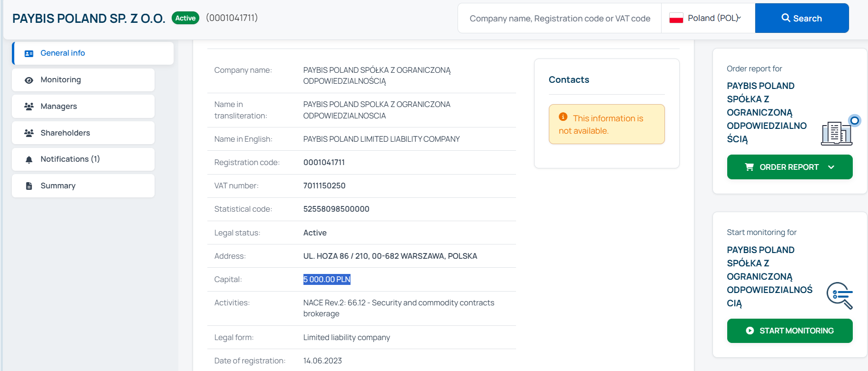Click the Legal status Active value
The width and height of the screenshot is (868, 371).
tap(315, 233)
